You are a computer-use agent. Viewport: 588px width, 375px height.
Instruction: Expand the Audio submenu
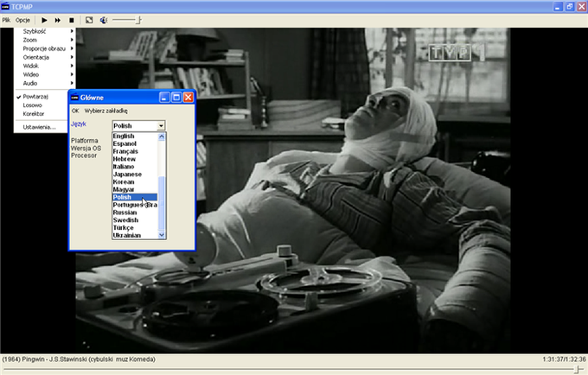click(x=44, y=83)
